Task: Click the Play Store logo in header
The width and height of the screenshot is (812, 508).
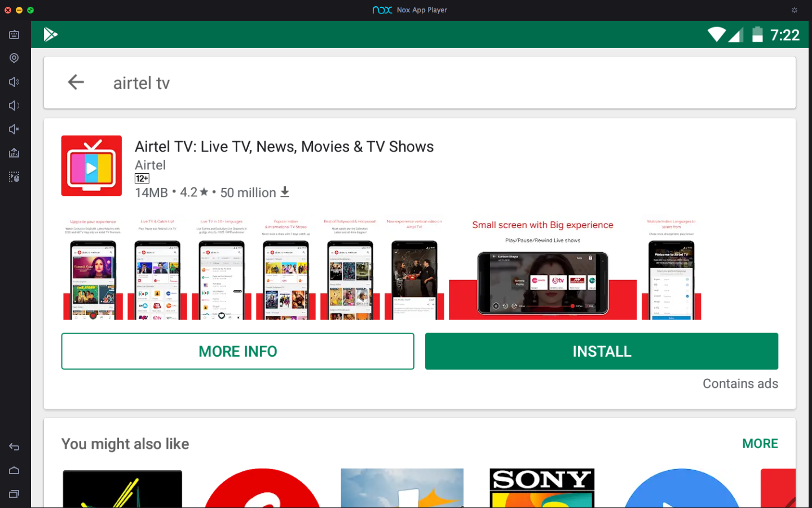Action: [x=51, y=34]
